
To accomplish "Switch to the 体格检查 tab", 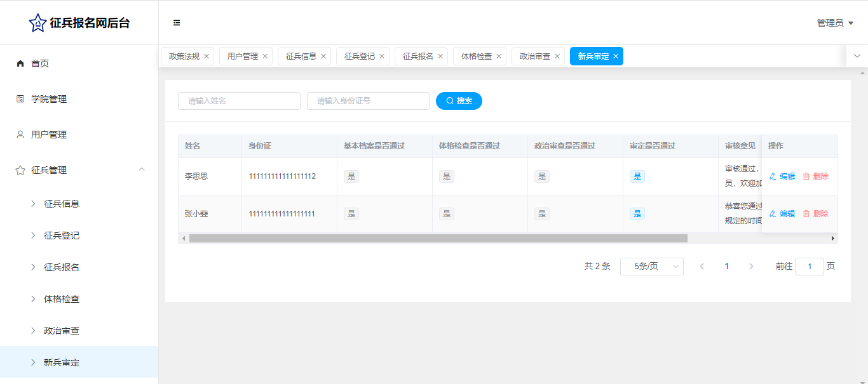I will 476,56.
